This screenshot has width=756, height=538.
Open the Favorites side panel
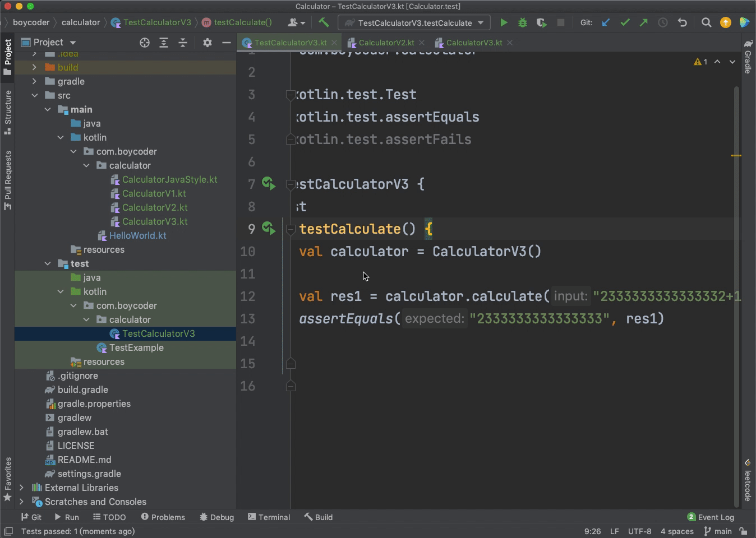tap(8, 480)
